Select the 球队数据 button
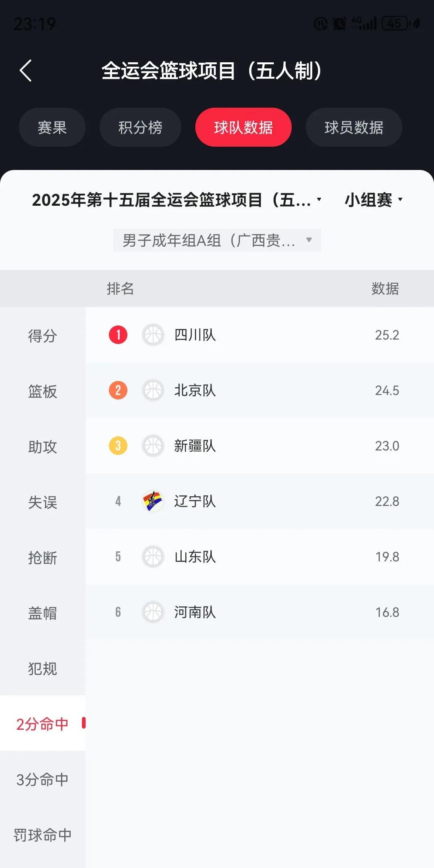 coord(243,127)
